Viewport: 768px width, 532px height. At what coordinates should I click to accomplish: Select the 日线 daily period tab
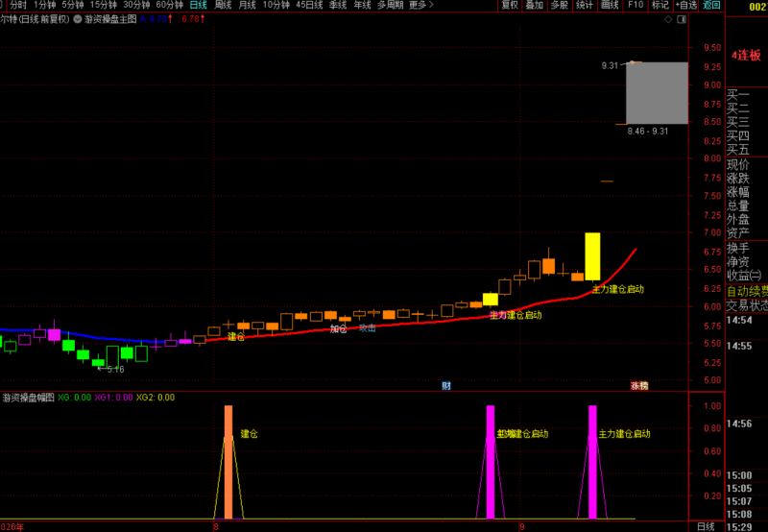pos(199,5)
